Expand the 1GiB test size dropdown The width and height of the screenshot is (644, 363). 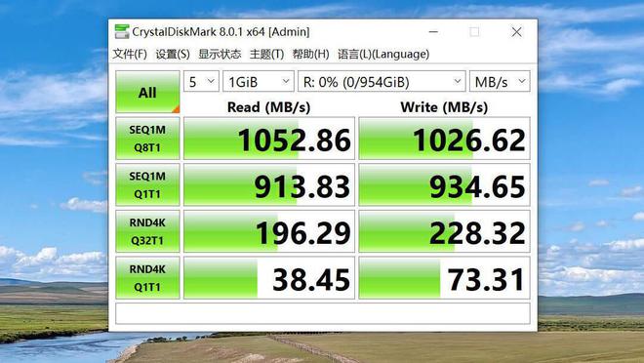(x=259, y=81)
